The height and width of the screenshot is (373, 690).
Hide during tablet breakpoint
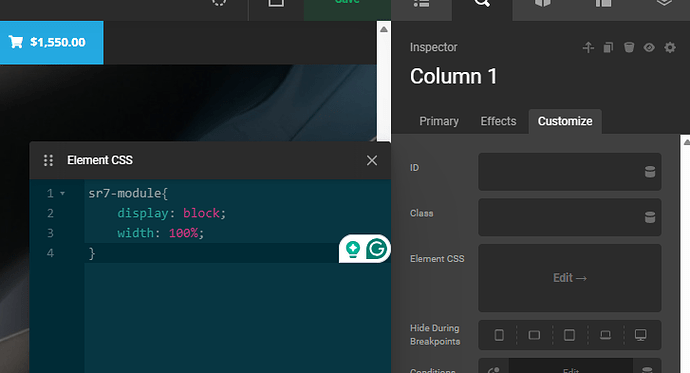point(569,335)
